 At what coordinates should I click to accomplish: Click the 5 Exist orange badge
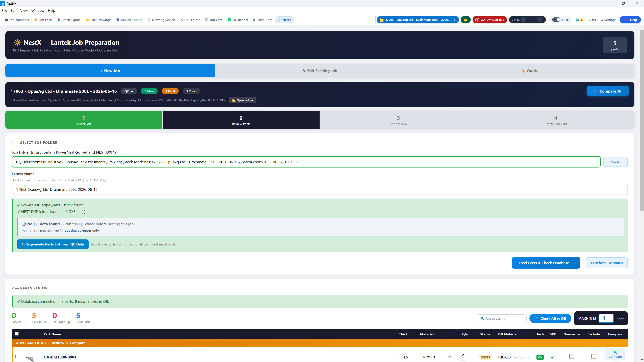tap(170, 91)
